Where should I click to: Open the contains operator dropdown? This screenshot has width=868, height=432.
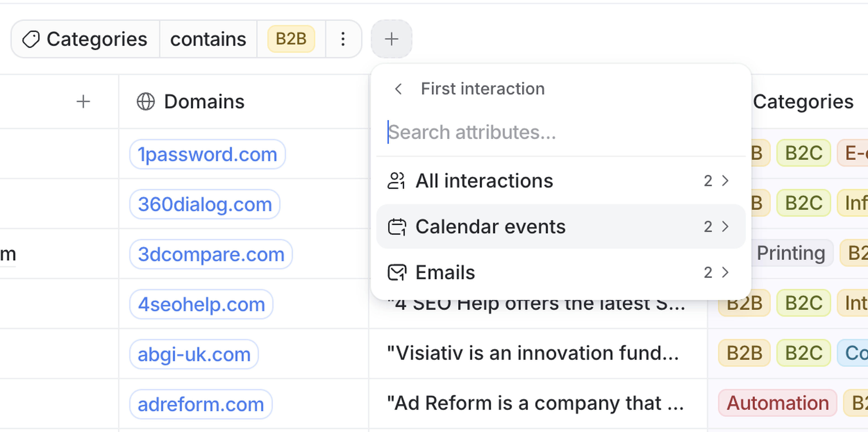click(208, 39)
